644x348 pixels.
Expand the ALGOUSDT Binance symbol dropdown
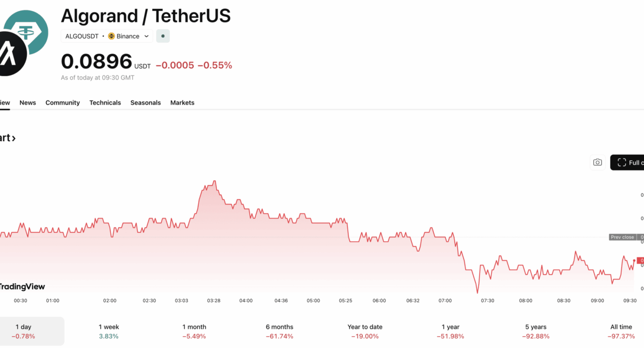[x=147, y=36]
